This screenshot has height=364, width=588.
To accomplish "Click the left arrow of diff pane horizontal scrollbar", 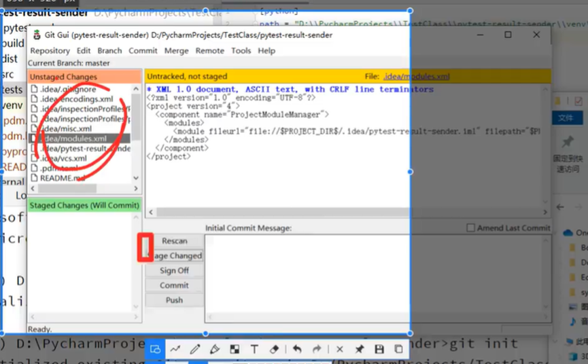I will (151, 212).
